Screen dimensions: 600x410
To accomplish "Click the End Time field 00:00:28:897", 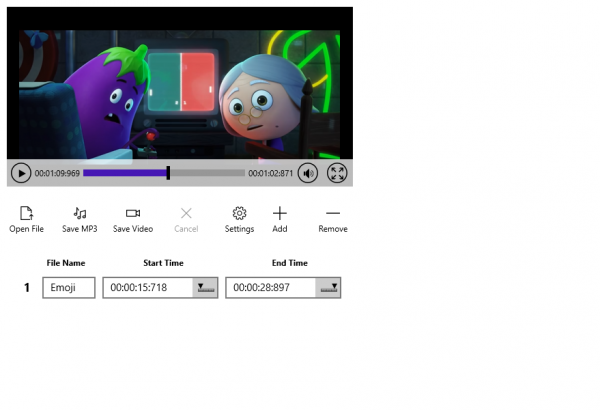I will tap(271, 287).
